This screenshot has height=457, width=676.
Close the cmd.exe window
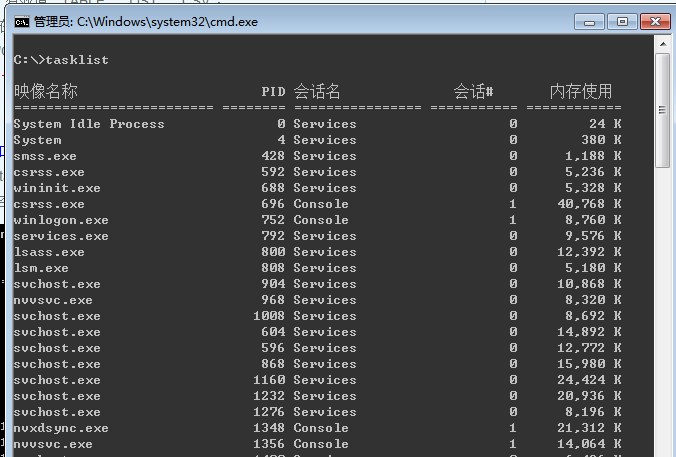click(655, 22)
